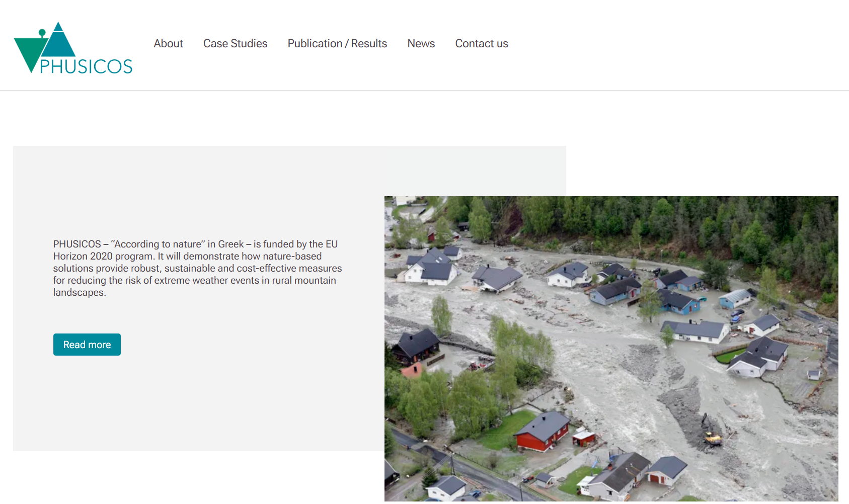Click the PHUSICOS description paragraph

point(197,268)
